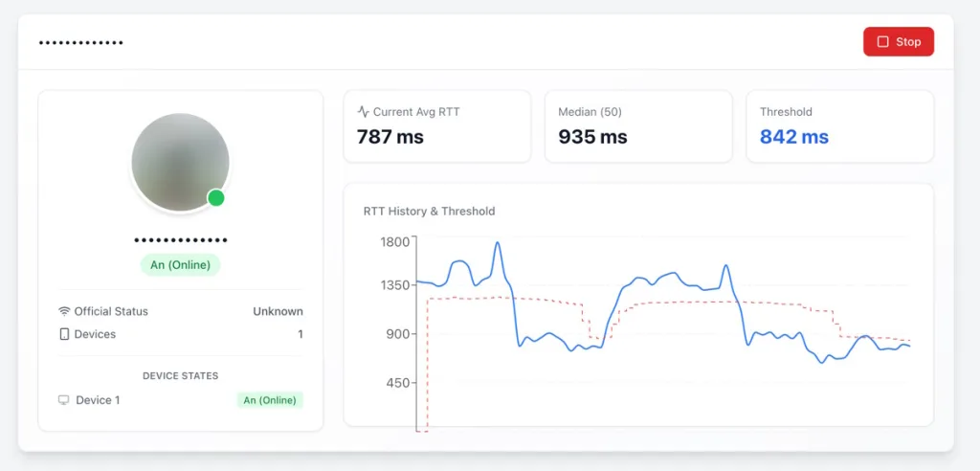Select the An (Online) badge under avatar
This screenshot has height=471, width=980.
point(180,265)
